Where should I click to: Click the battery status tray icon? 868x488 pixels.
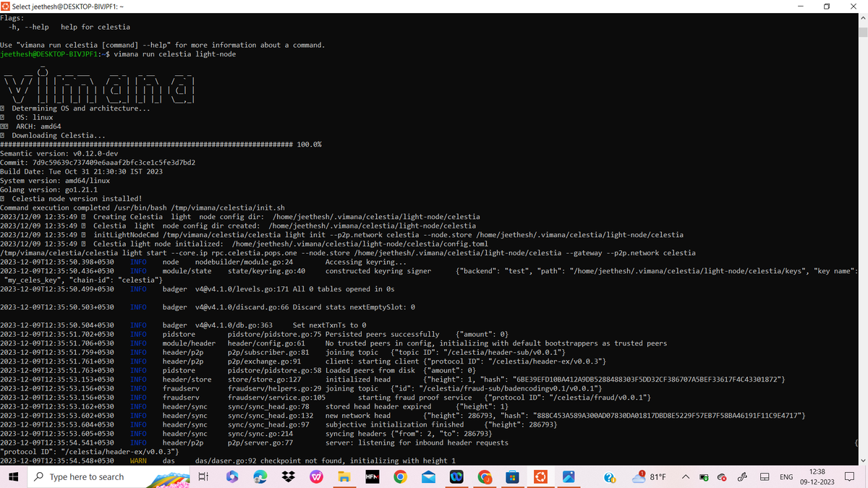(705, 477)
